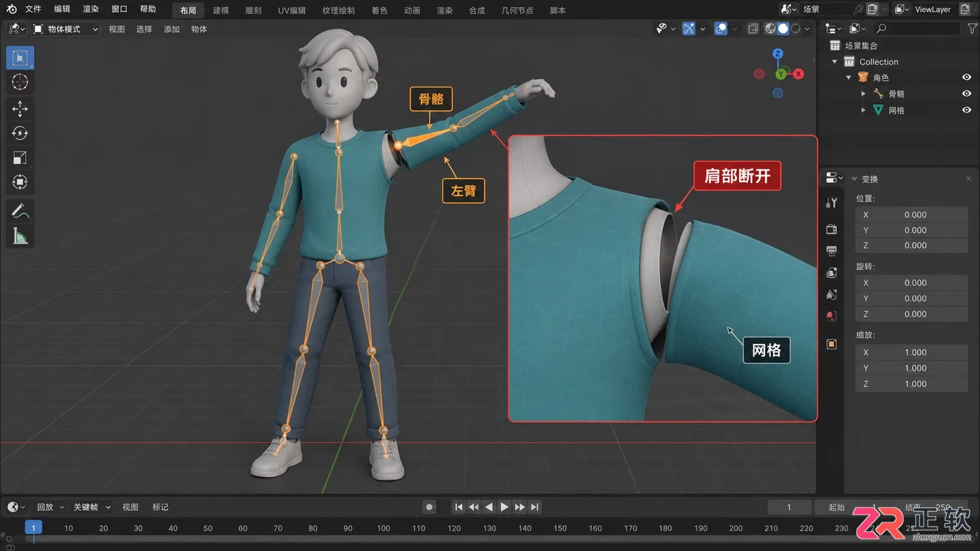
Task: Open the viewport 添加 menu
Action: (171, 29)
